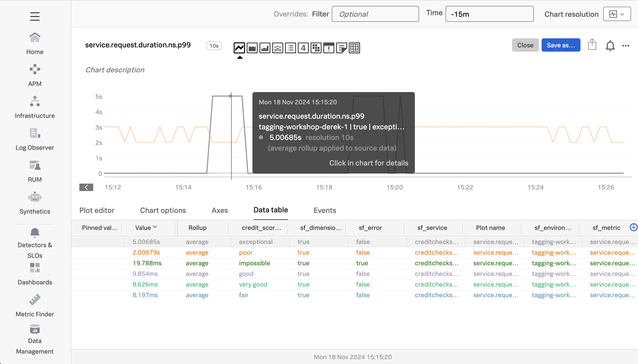Choose the table chart type icon

[x=354, y=48]
